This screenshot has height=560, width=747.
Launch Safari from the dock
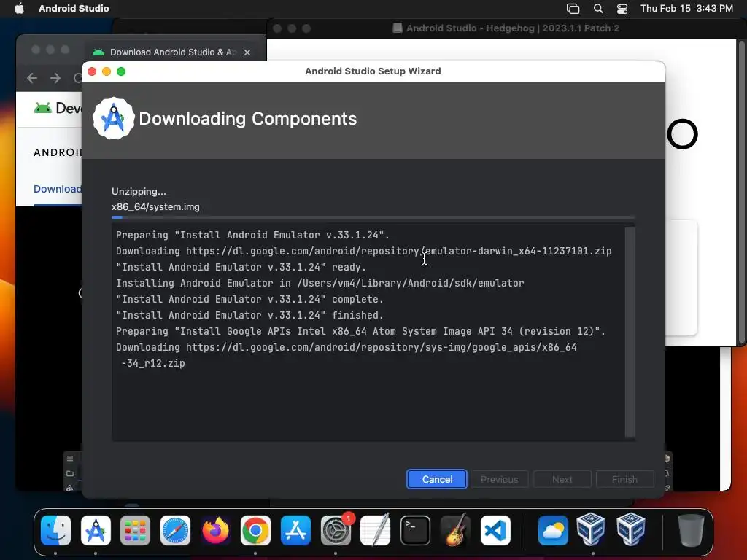tap(175, 530)
